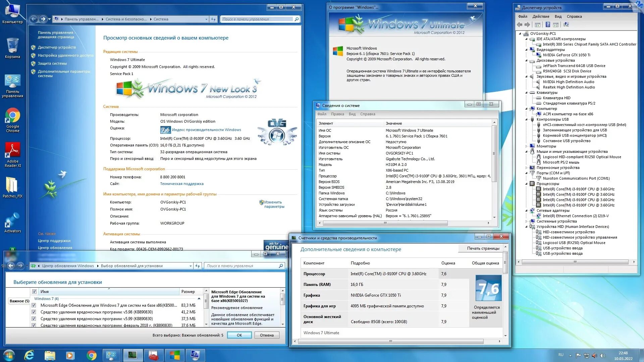This screenshot has height=362, width=644.
Task: Collapse the Процессоры node in device tree
Action: pyautogui.click(x=526, y=184)
